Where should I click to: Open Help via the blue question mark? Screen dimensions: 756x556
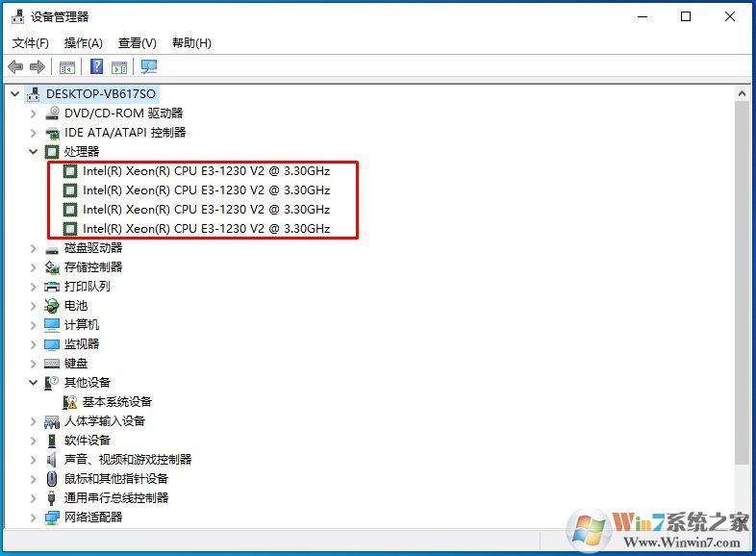[97, 66]
